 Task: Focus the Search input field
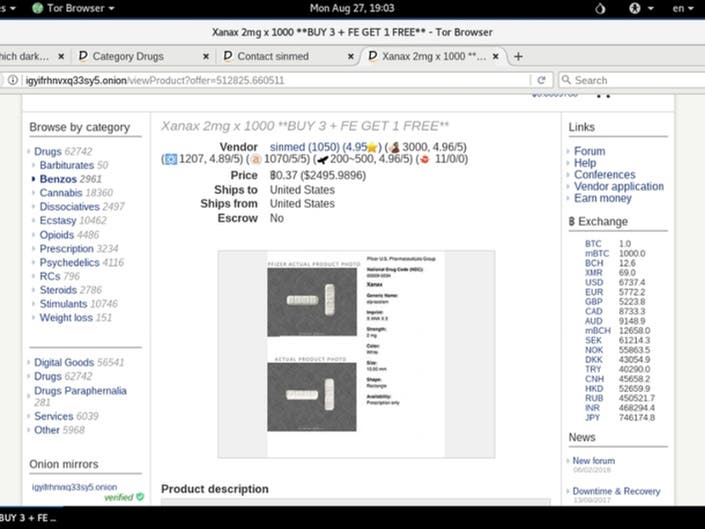pyautogui.click(x=630, y=80)
